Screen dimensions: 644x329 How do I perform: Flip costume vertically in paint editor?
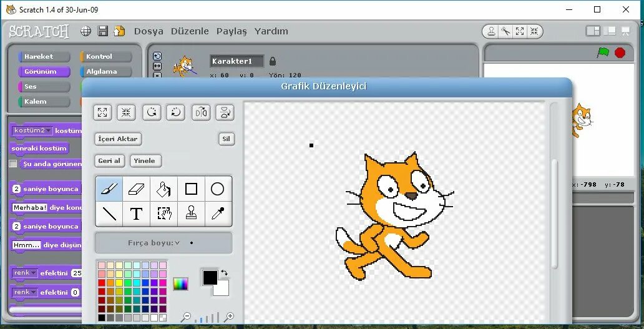[225, 112]
